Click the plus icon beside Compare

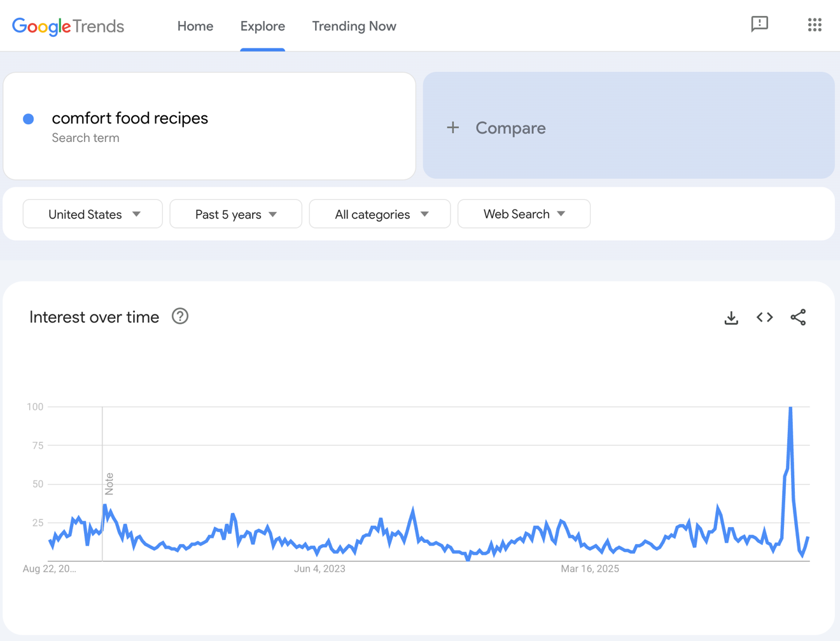click(452, 128)
